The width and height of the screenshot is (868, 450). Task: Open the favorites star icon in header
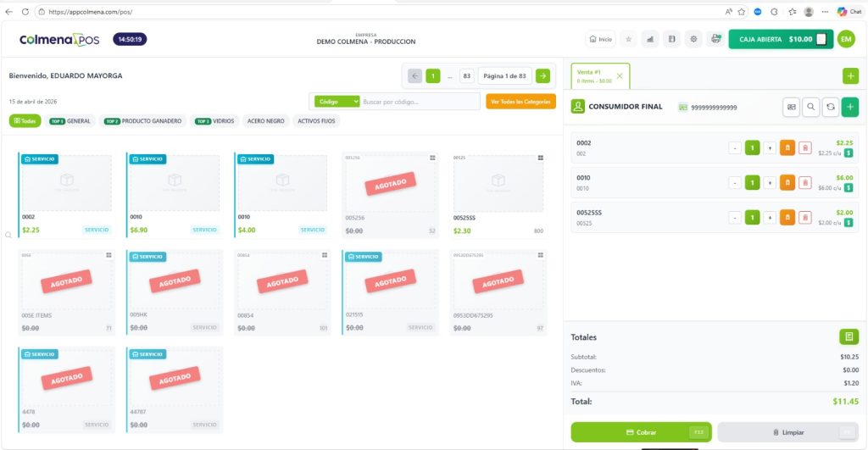click(628, 39)
